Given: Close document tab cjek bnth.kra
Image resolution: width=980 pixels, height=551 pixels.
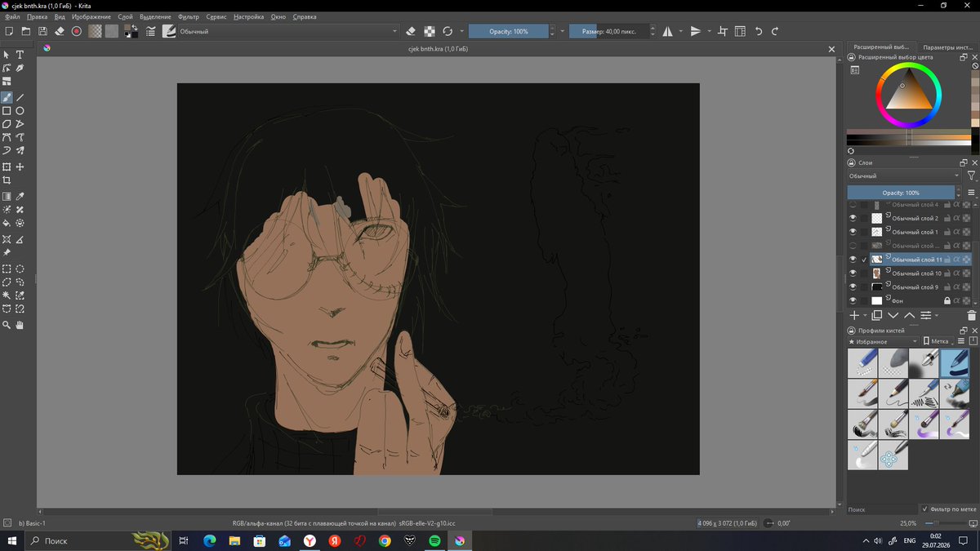Looking at the screenshot, I should pos(832,49).
